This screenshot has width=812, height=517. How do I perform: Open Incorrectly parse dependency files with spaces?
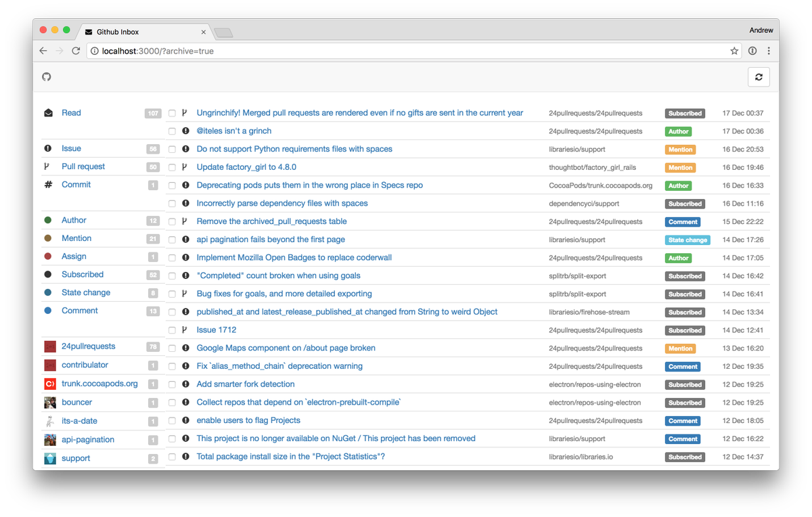point(282,203)
